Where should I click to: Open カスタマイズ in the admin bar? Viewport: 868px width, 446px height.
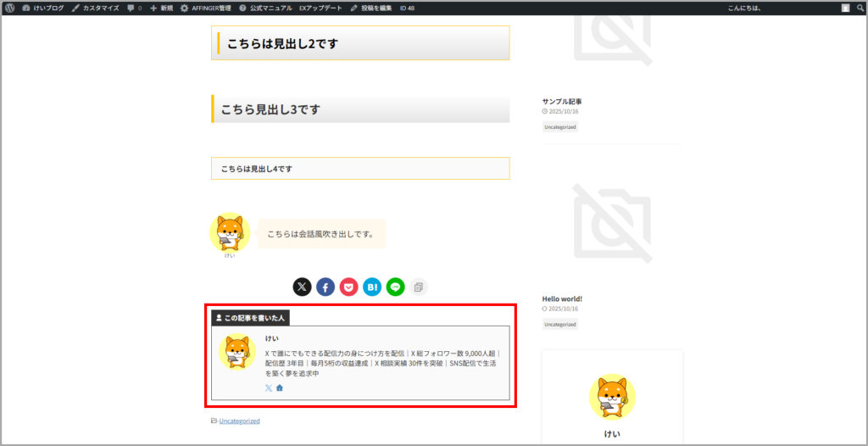(95, 8)
